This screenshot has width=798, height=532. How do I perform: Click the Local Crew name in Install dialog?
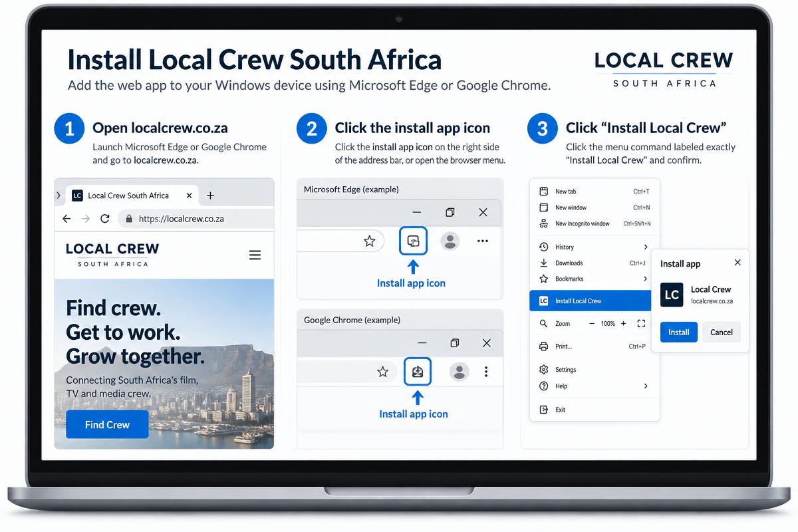[x=711, y=289]
